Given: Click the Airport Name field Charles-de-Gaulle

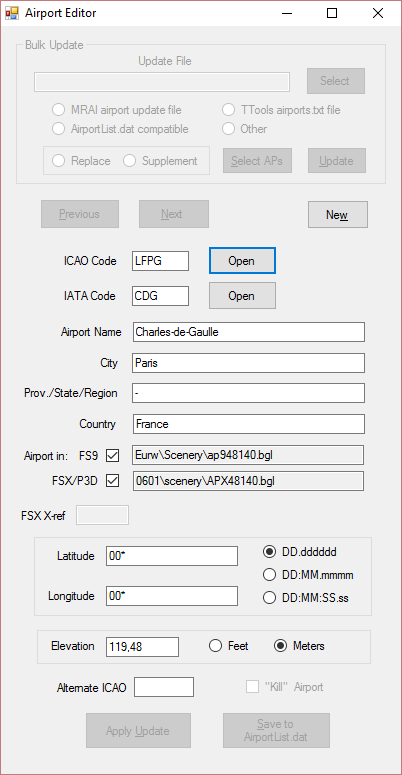Looking at the screenshot, I should coord(249,332).
